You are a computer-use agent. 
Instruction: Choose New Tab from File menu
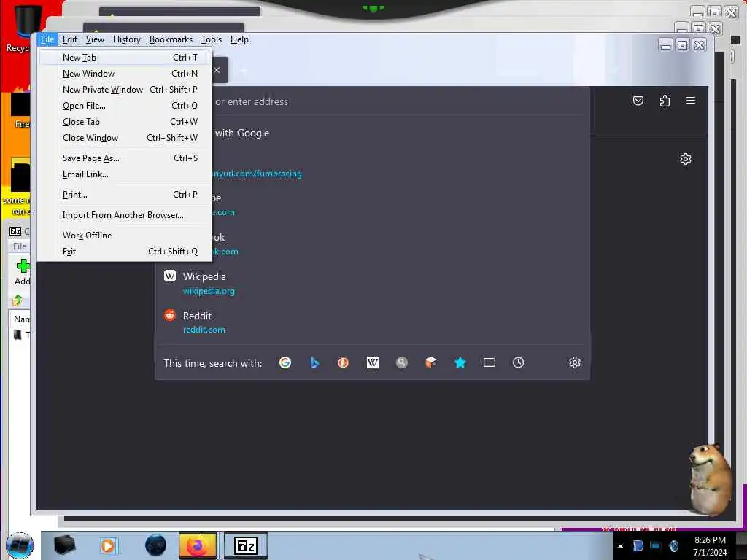coord(125,58)
